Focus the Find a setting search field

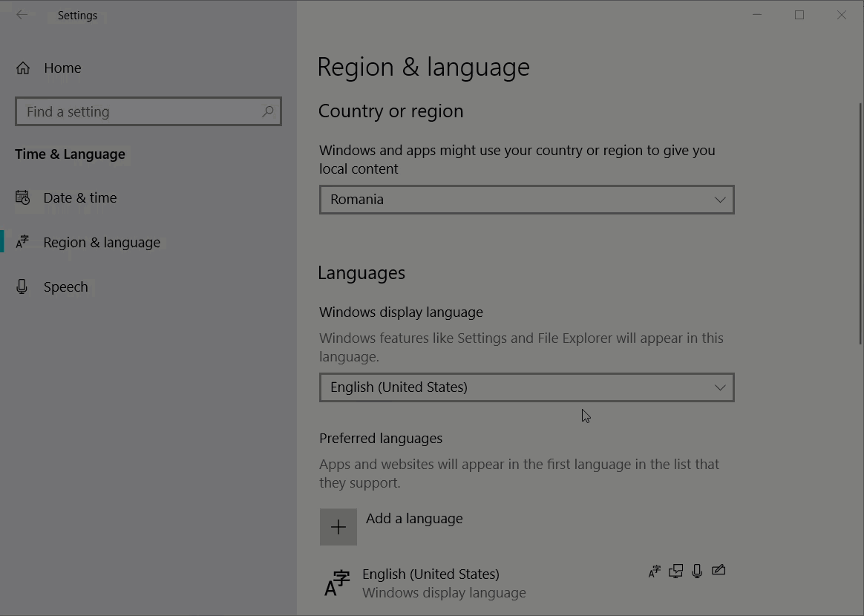click(141, 112)
